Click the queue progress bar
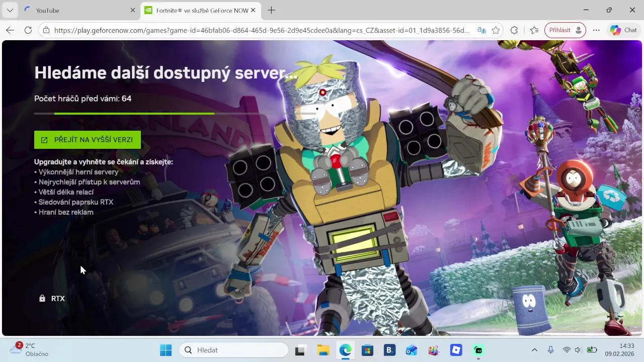 click(175, 114)
